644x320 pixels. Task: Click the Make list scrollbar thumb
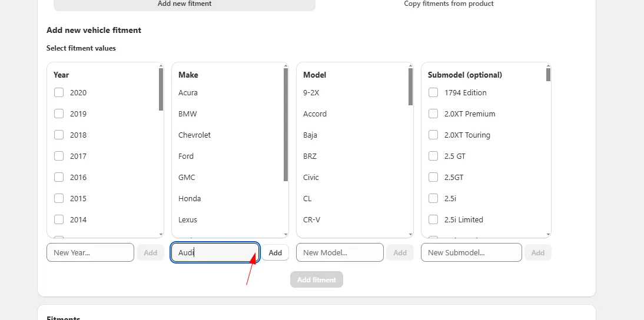pyautogui.click(x=286, y=124)
